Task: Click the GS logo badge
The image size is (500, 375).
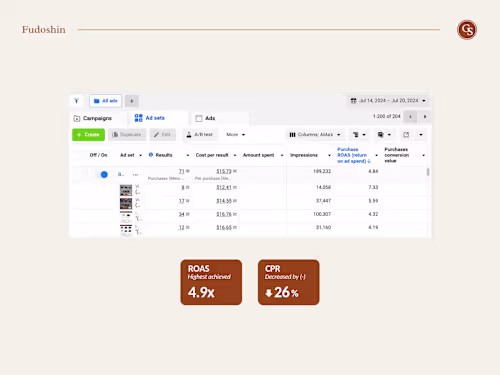Action: click(467, 30)
